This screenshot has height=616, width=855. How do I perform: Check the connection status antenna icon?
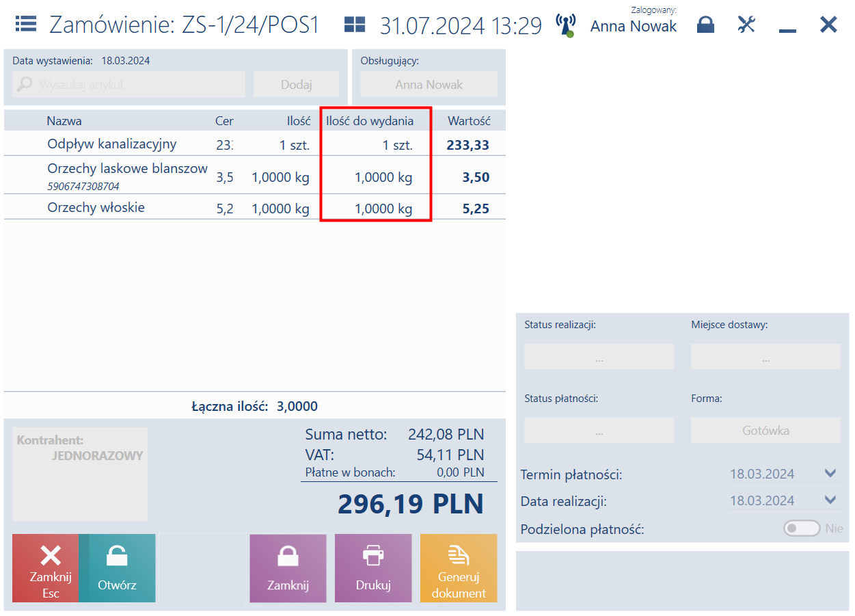[x=565, y=25]
